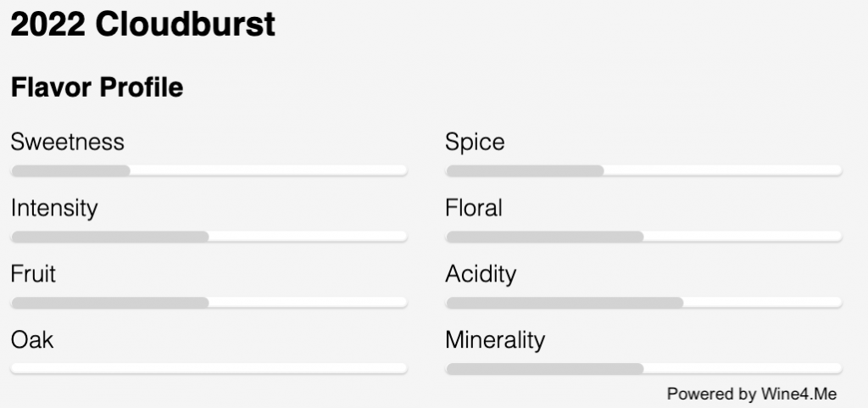
Task: Click the 2022 Cloudburst title
Action: tap(143, 25)
